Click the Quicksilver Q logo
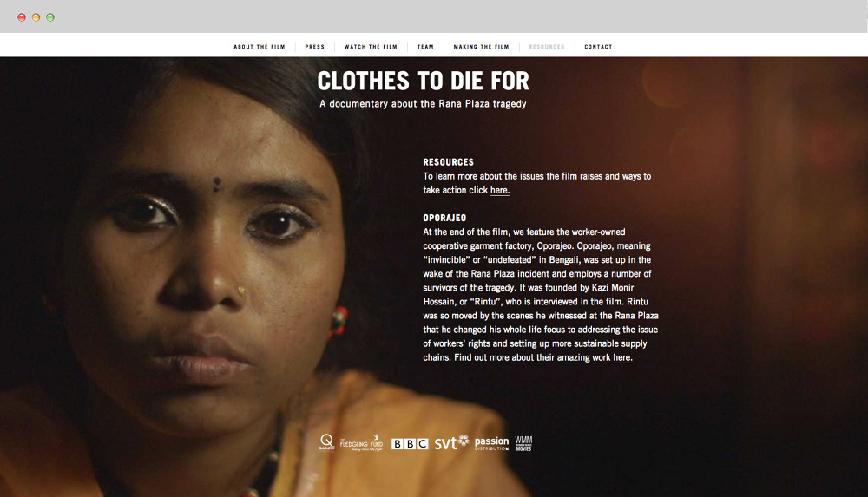868x497 pixels. coord(326,442)
